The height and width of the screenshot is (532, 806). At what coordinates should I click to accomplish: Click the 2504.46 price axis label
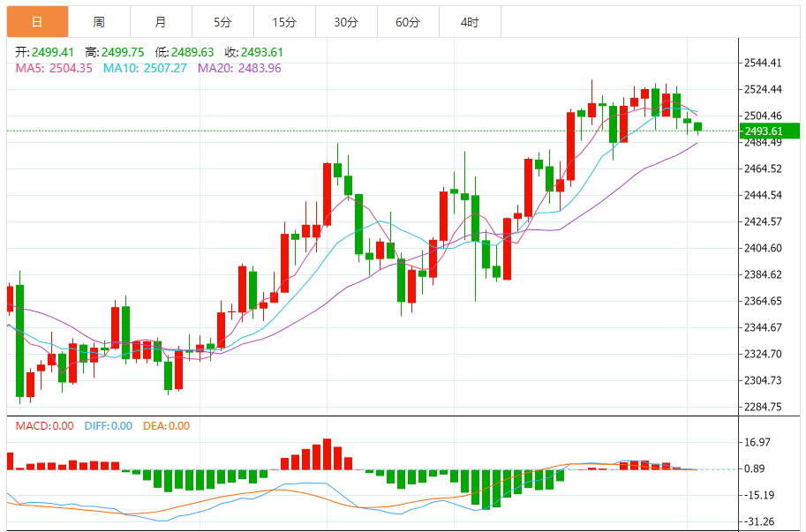[763, 116]
